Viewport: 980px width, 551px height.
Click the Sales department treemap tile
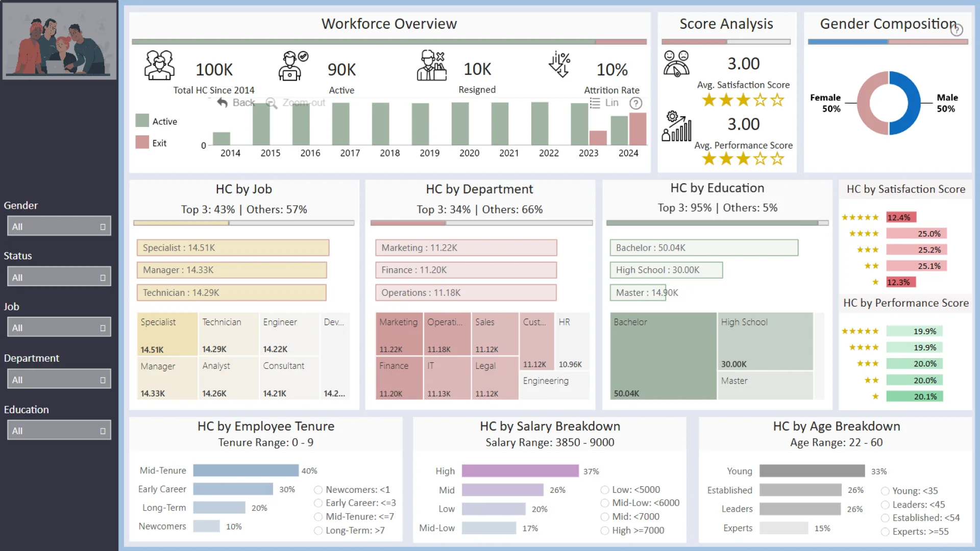pyautogui.click(x=495, y=334)
